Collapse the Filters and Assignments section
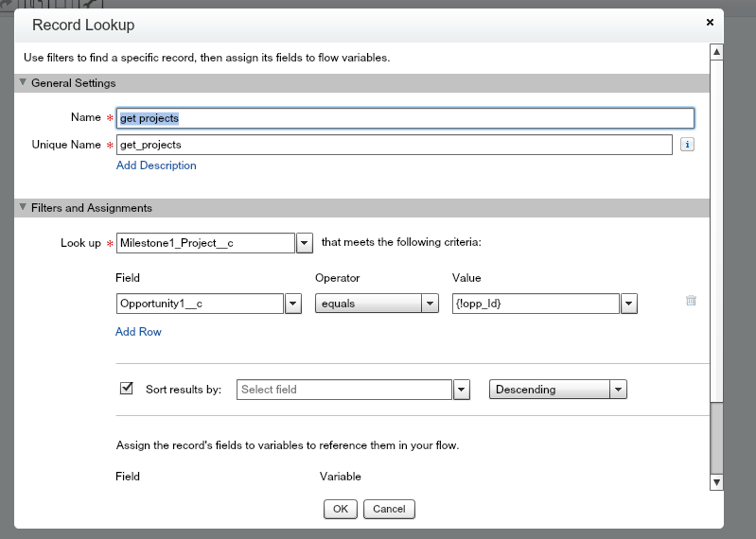756x539 pixels. point(23,208)
